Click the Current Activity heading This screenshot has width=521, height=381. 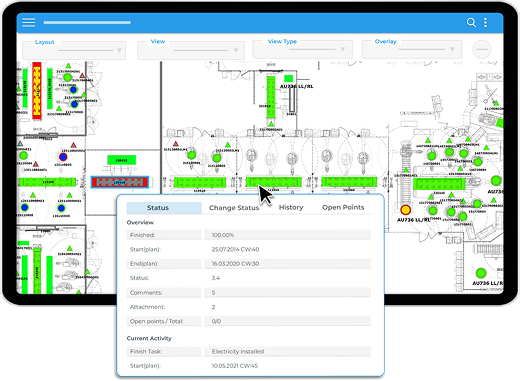click(149, 338)
